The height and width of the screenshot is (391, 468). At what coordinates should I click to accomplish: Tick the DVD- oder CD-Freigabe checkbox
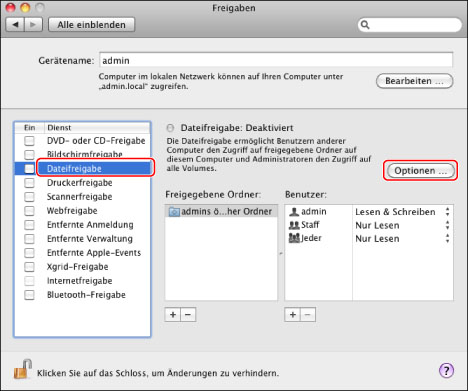click(x=29, y=141)
